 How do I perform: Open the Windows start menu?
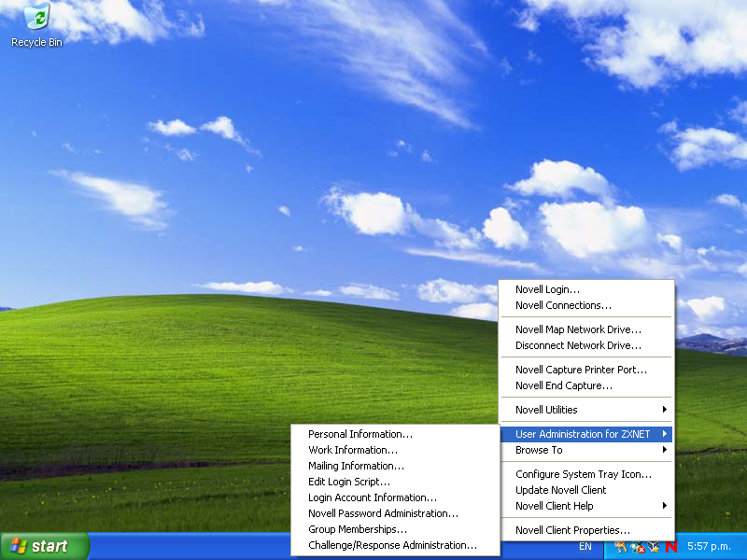click(44, 546)
